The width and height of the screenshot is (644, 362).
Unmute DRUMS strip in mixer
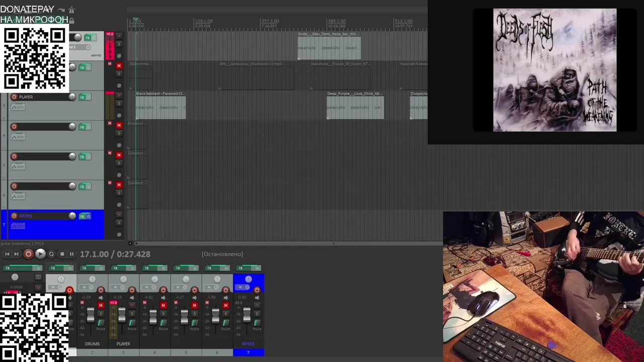pos(101,306)
